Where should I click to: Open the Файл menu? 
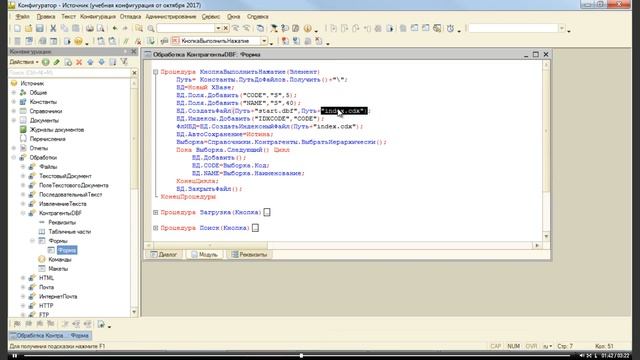[22, 17]
